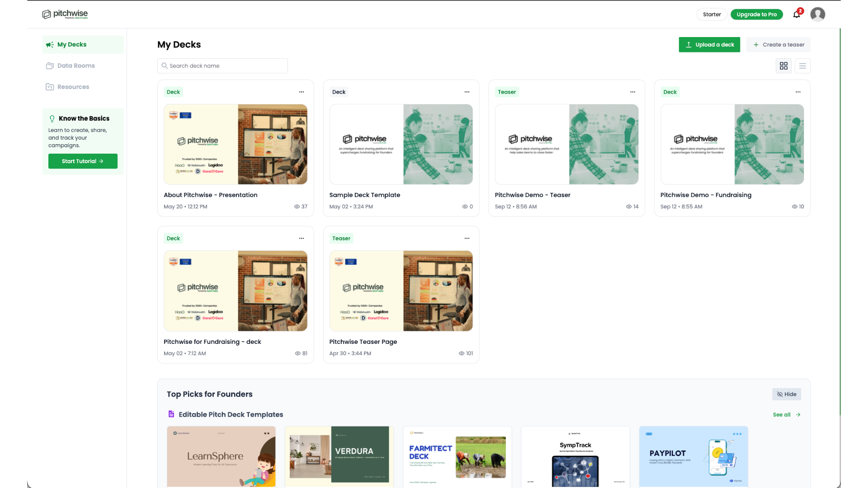Switch to grid view layout
Image resolution: width=868 pixels, height=488 pixels.
(x=783, y=66)
